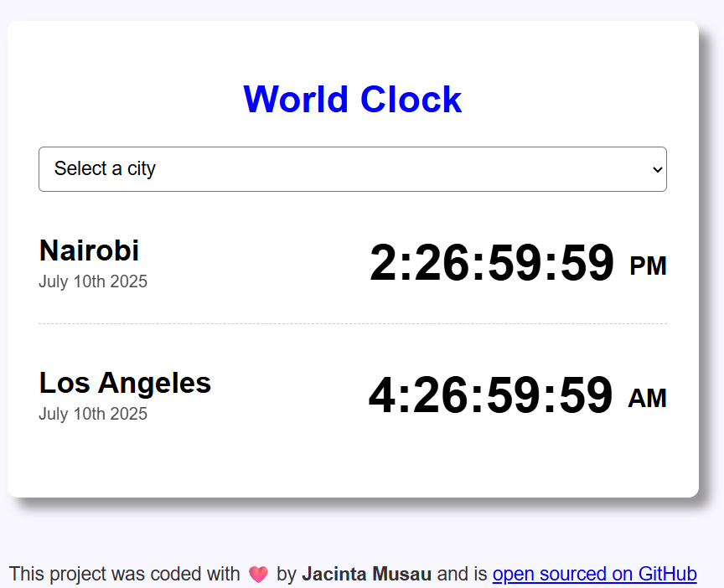Click Los Angeles' July 10th 2025 date
Screen dimensions: 724x588
click(93, 414)
